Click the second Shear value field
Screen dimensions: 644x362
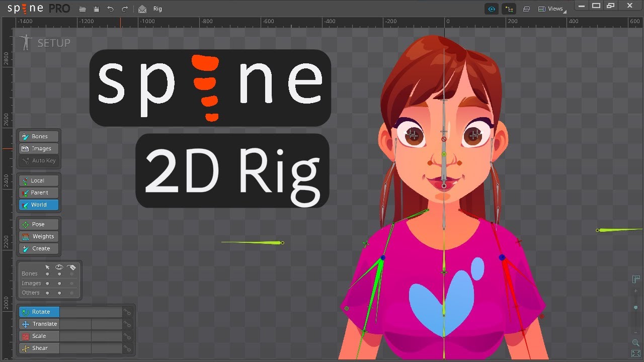coord(107,348)
